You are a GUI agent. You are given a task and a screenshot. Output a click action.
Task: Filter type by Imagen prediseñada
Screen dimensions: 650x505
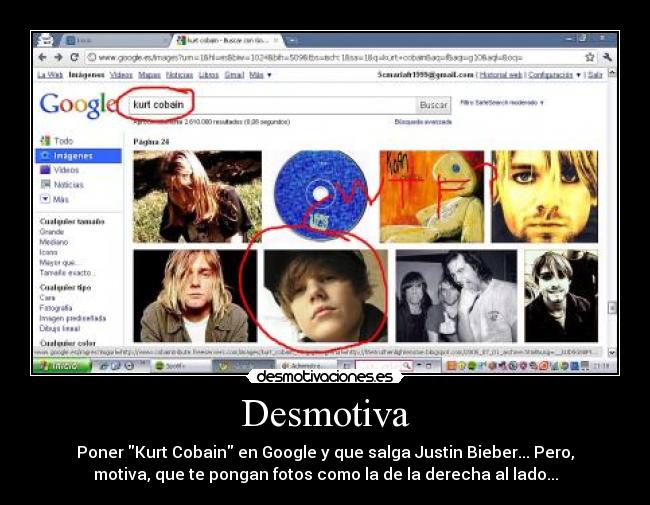pyautogui.click(x=73, y=318)
